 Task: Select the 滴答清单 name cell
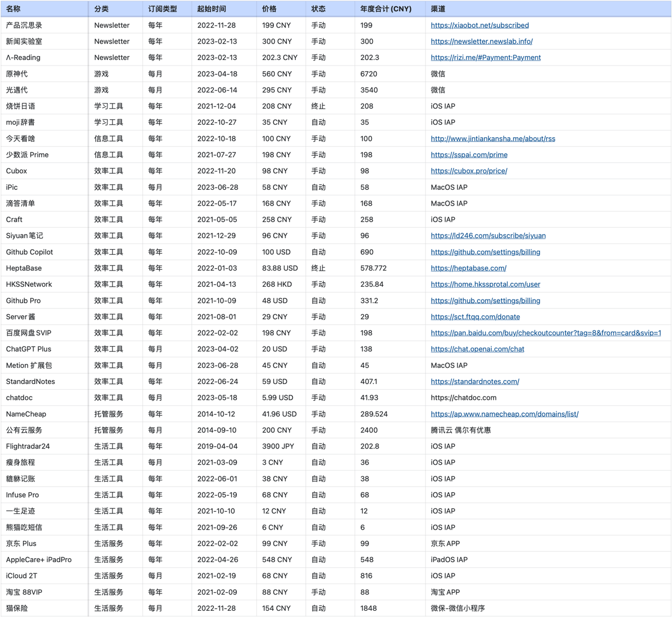coord(44,204)
